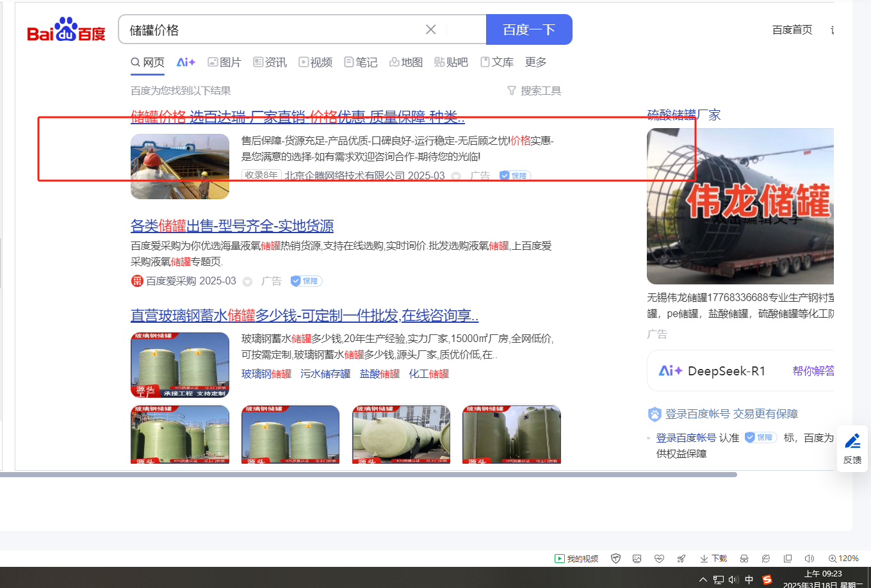Open 我的视频 in the status bar
This screenshot has height=588, width=871.
tap(576, 559)
